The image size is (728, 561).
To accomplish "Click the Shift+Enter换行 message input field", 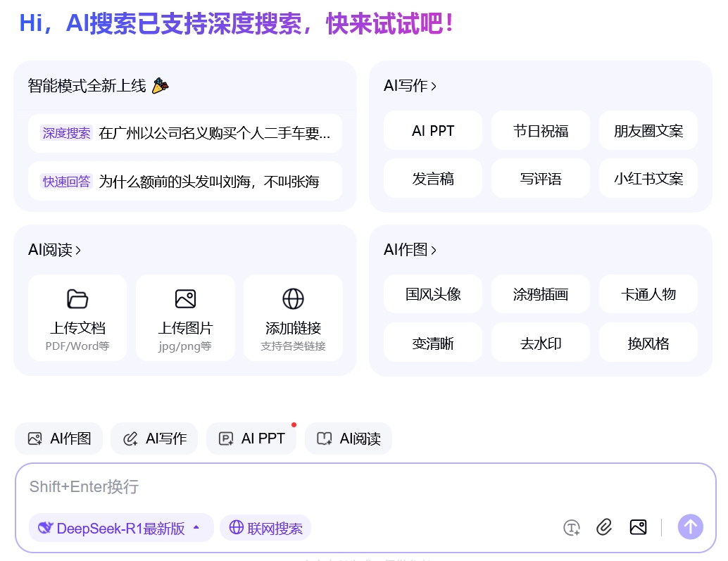I will pyautogui.click(x=365, y=487).
